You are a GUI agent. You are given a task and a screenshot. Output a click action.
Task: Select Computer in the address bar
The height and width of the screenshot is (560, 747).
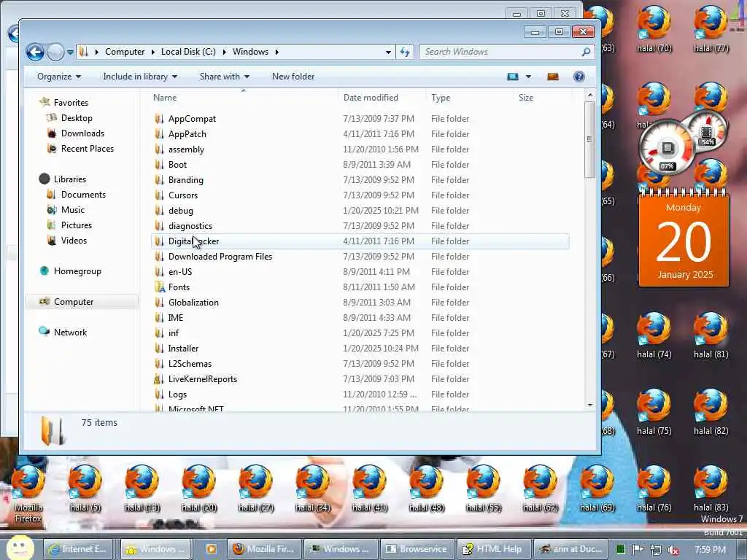point(125,52)
